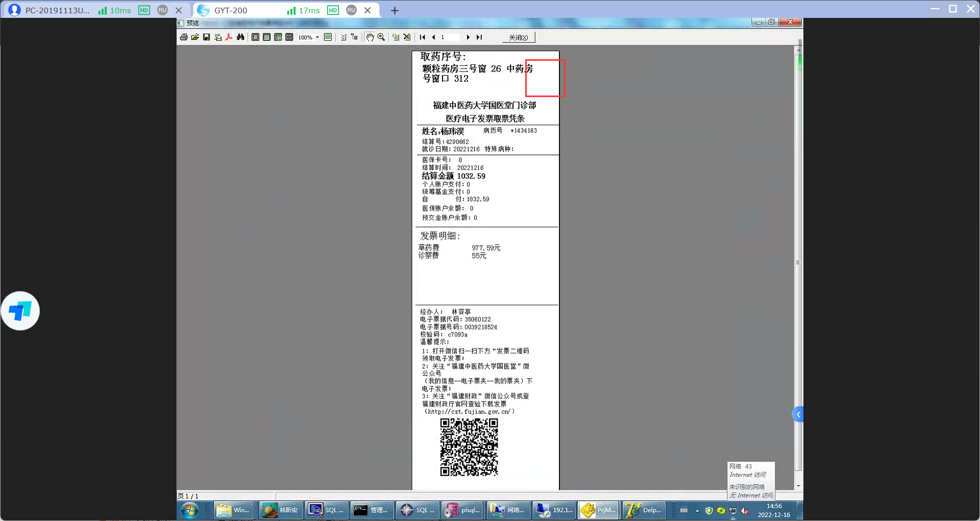Open 管理... command prompt taskbar item
This screenshot has width=980, height=521.
click(x=372, y=510)
